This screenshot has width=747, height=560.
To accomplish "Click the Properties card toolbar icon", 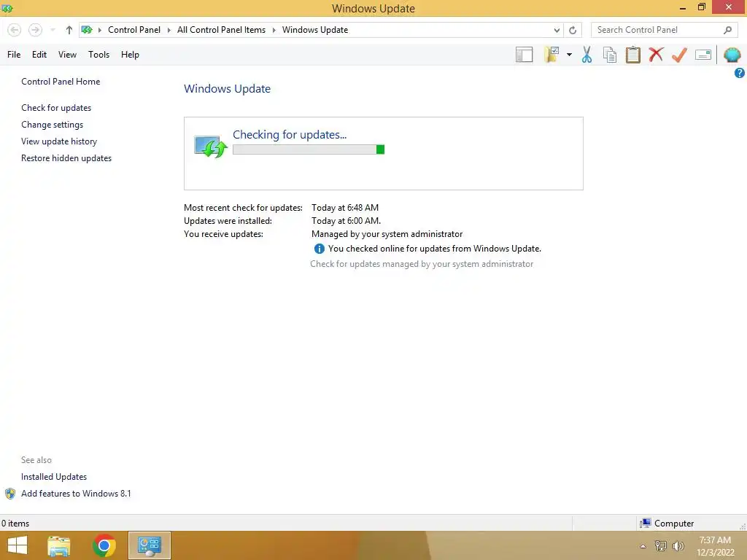I will click(x=703, y=55).
